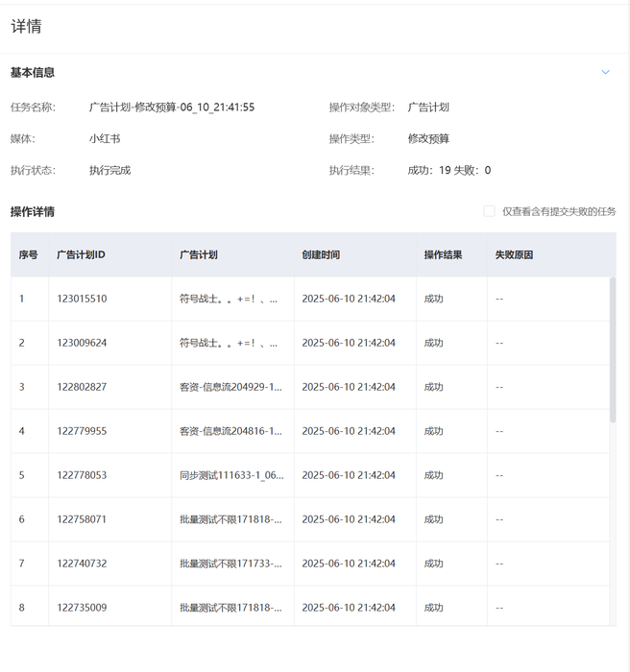
Task: Click the table's vertical scrollbar
Action: [x=613, y=350]
